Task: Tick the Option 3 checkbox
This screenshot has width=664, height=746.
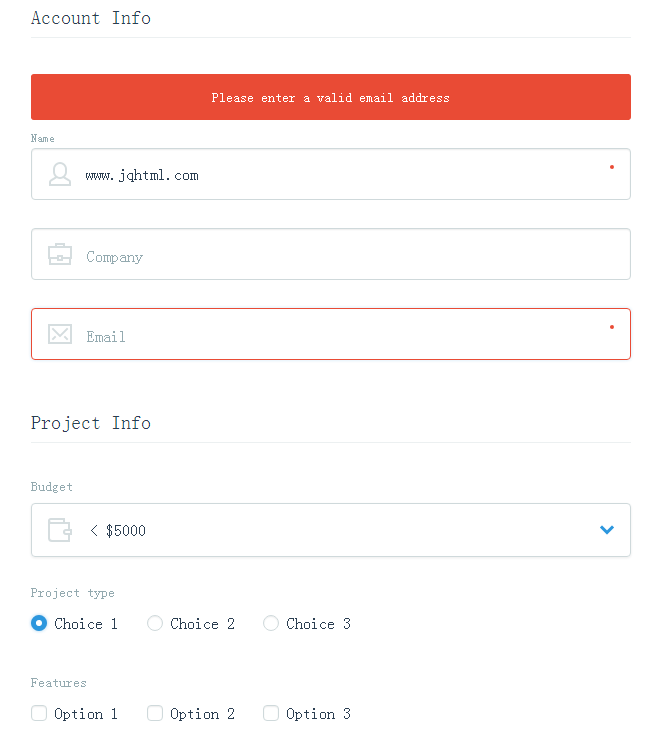Action: click(271, 713)
